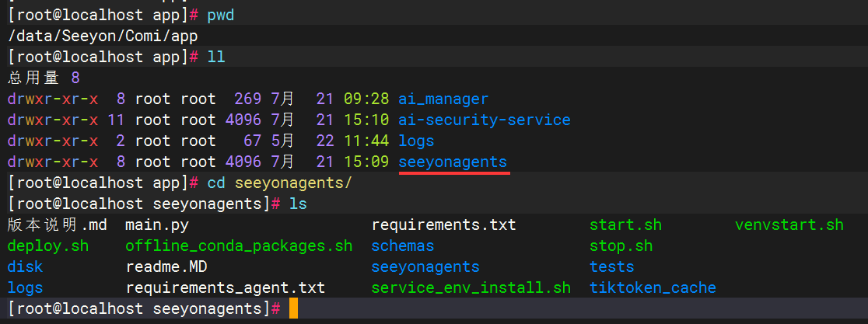Select offline_conda_packages.sh file name
Screen dimensions: 868x324
point(239,246)
